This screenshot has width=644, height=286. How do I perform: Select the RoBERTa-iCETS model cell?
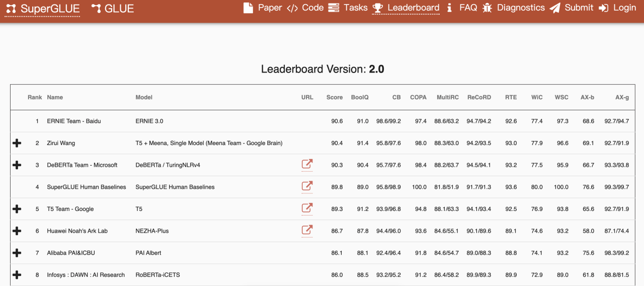coord(157,275)
